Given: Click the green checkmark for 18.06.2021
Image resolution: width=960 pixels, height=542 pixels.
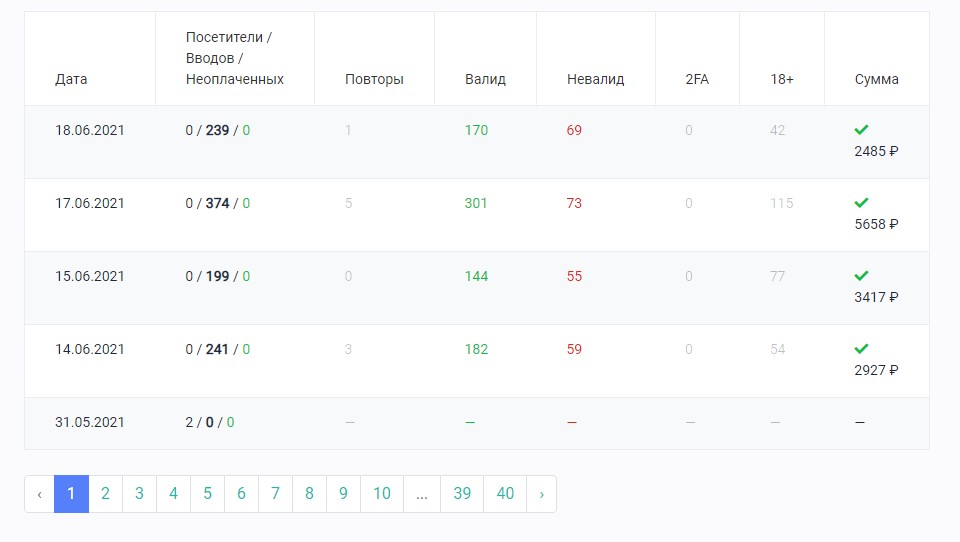Looking at the screenshot, I should (861, 130).
